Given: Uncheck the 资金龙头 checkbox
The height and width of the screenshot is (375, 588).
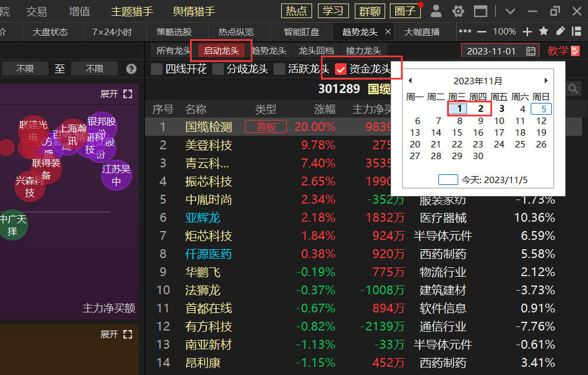Looking at the screenshot, I should 341,68.
